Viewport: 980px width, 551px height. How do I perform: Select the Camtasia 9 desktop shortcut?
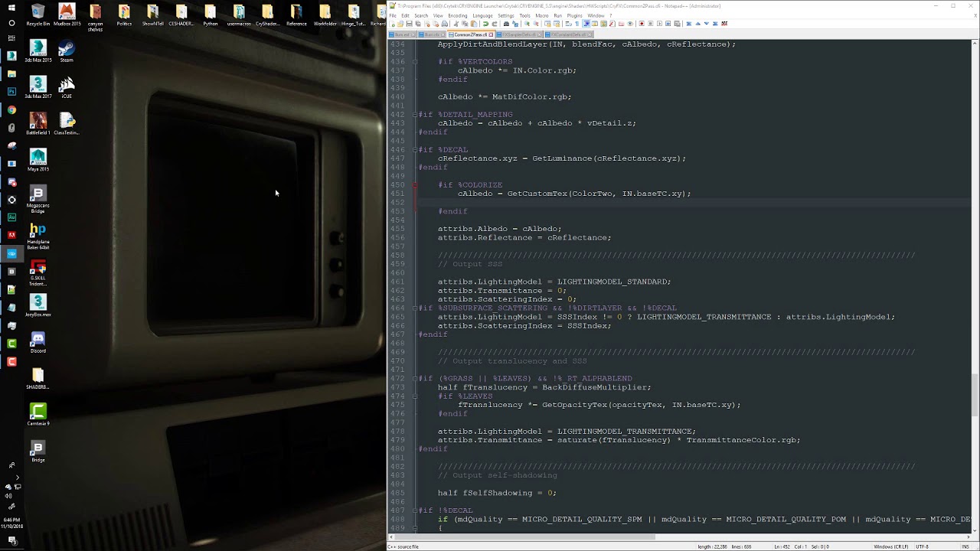click(x=38, y=415)
